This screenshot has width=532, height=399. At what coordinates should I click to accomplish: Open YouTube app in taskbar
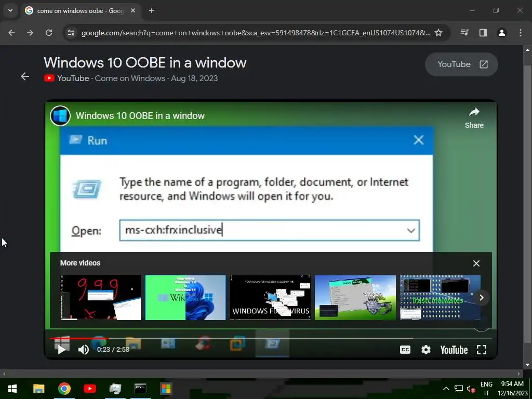tap(89, 389)
